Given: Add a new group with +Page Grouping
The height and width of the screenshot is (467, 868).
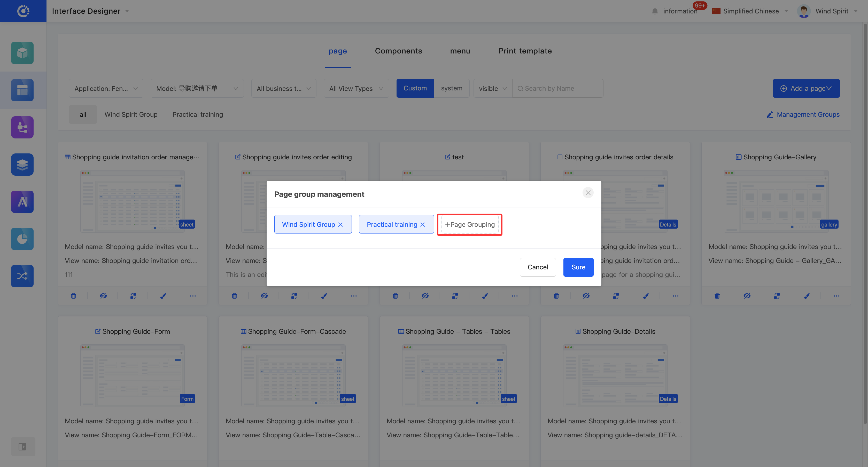Looking at the screenshot, I should (469, 224).
